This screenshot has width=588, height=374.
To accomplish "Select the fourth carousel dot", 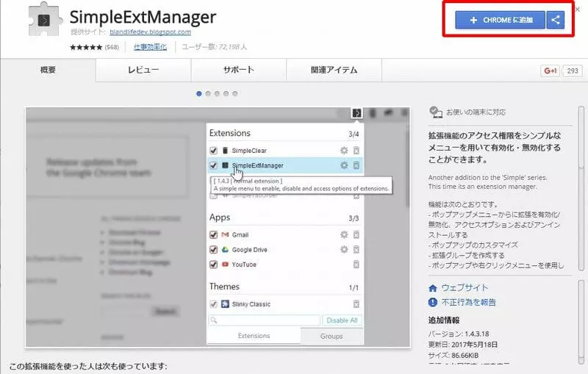I will pyautogui.click(x=226, y=94).
